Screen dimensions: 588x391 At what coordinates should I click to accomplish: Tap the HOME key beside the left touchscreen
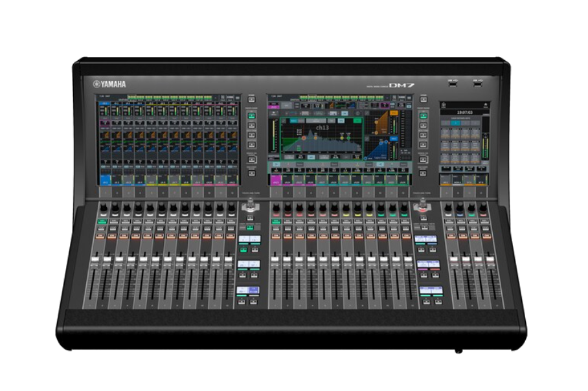(x=252, y=99)
